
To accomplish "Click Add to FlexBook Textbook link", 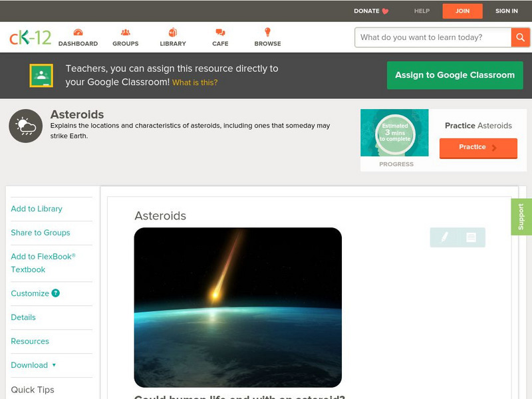I will pos(43,263).
